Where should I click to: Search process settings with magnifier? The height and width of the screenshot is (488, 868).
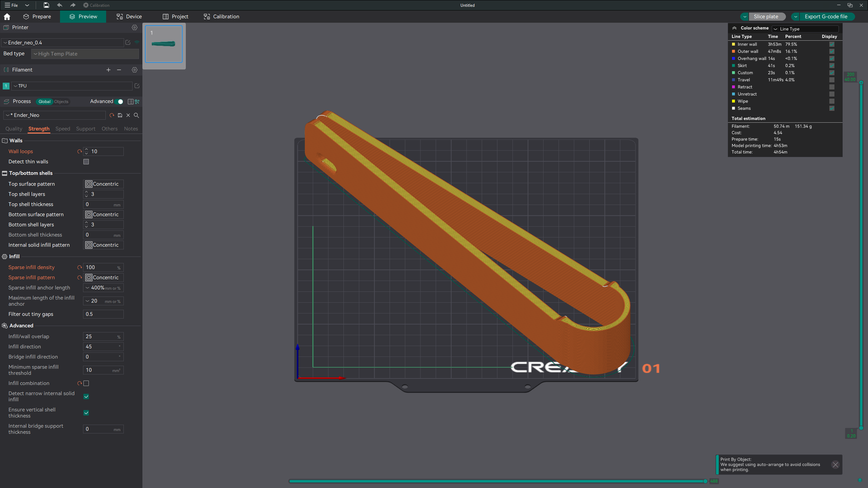click(x=136, y=115)
